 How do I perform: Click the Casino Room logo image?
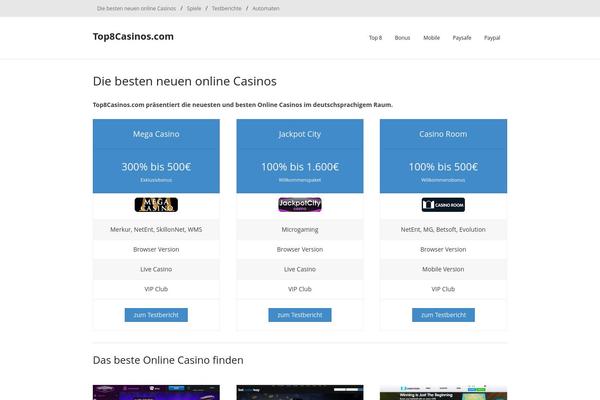(x=443, y=205)
